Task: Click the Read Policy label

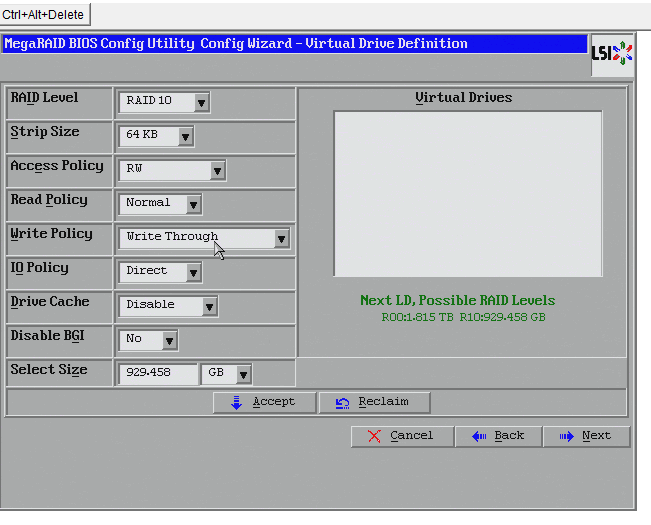Action: 49,200
